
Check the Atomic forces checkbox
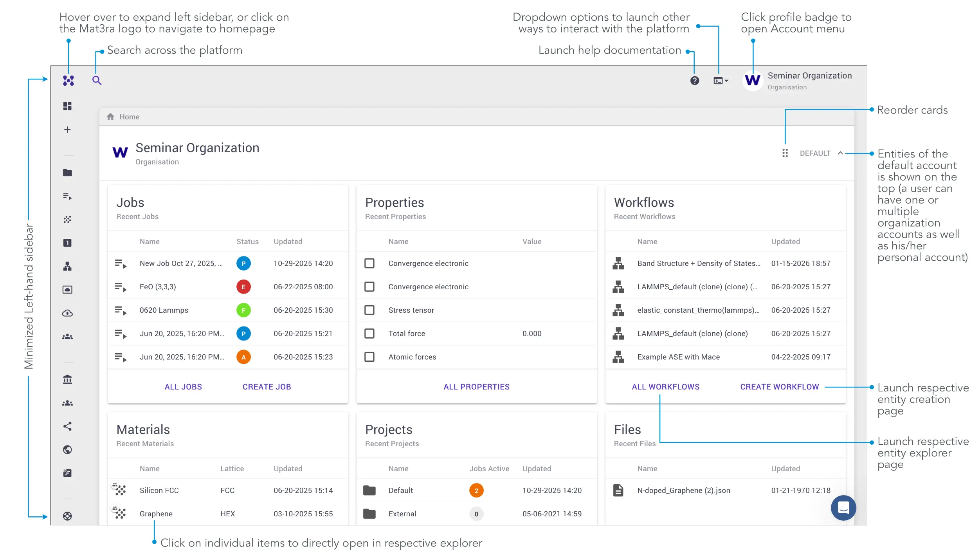click(x=369, y=357)
